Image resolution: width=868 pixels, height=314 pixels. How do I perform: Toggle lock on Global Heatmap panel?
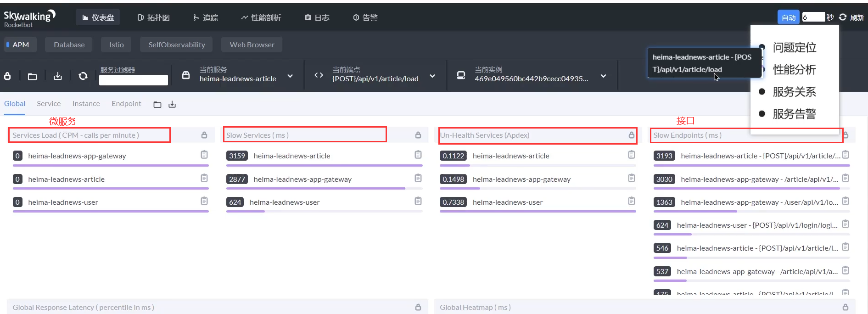coord(846,307)
